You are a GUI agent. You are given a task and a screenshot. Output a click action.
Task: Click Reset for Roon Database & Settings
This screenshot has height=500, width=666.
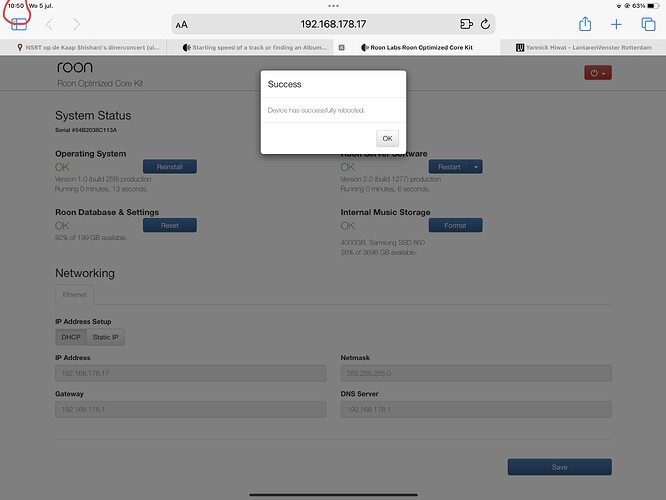169,226
